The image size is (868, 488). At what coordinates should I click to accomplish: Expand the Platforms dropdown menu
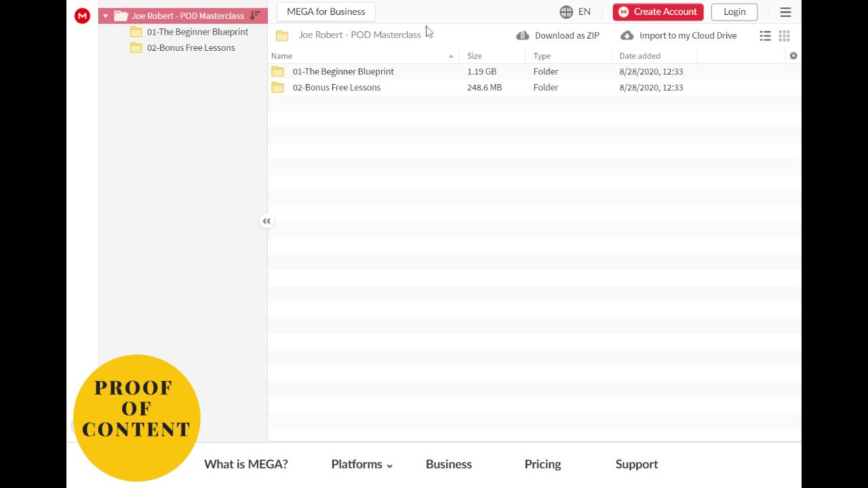361,464
